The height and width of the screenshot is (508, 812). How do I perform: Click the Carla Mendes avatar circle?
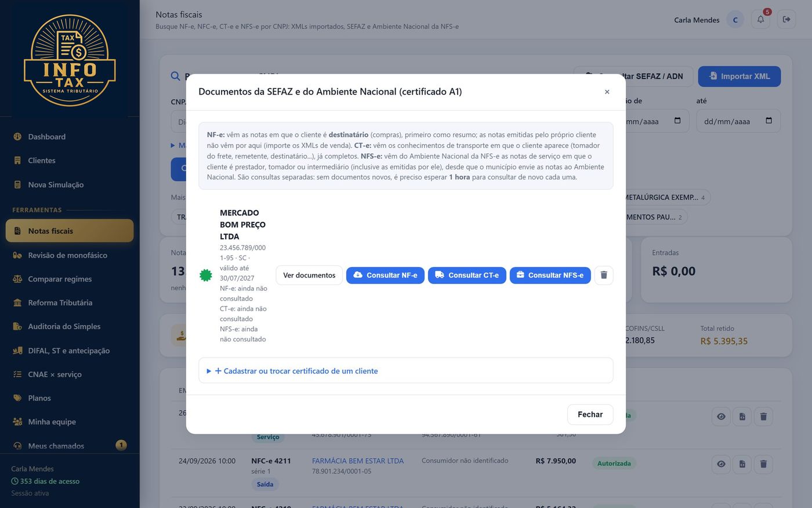735,20
